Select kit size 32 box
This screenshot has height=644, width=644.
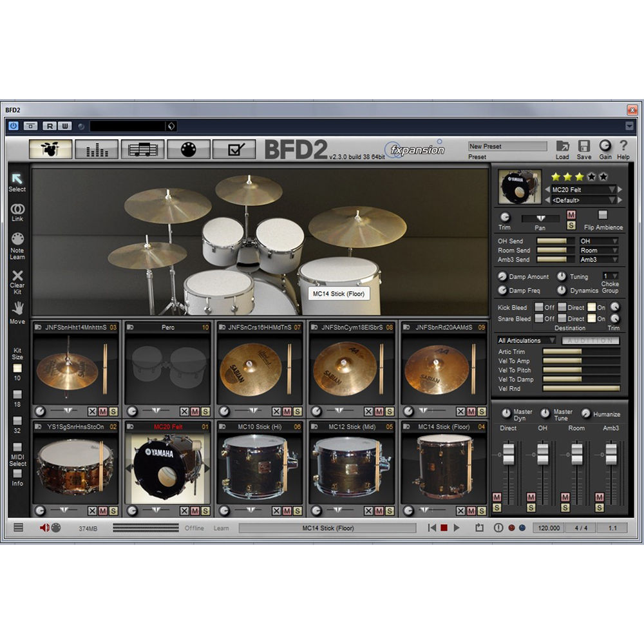pyautogui.click(x=17, y=421)
